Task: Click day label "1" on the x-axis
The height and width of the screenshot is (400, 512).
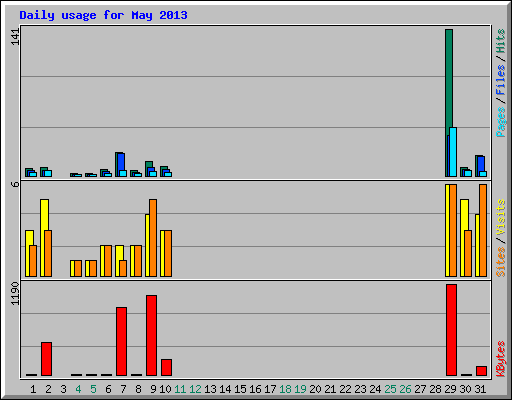Action: tap(33, 389)
